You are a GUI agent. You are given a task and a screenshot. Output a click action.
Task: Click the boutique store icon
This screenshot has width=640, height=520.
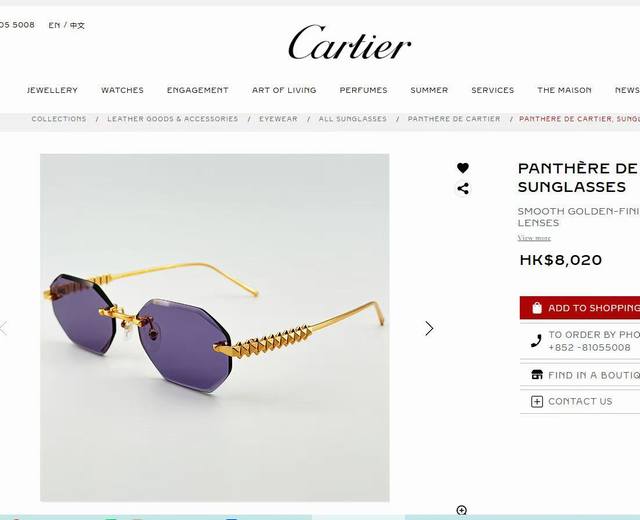click(537, 375)
